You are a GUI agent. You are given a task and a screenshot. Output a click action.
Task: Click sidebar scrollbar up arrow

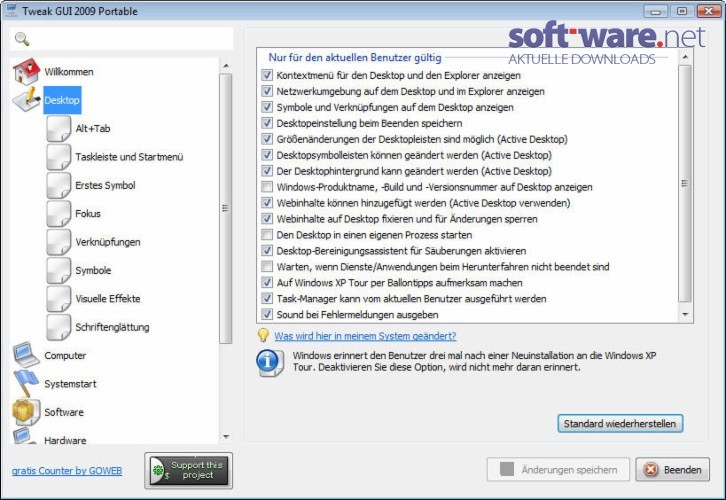pos(226,66)
